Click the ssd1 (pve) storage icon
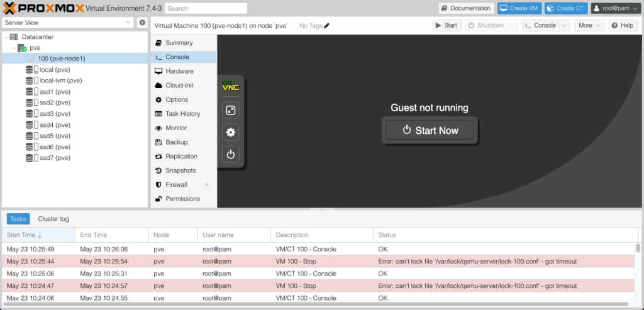The image size is (644, 310). [31, 92]
